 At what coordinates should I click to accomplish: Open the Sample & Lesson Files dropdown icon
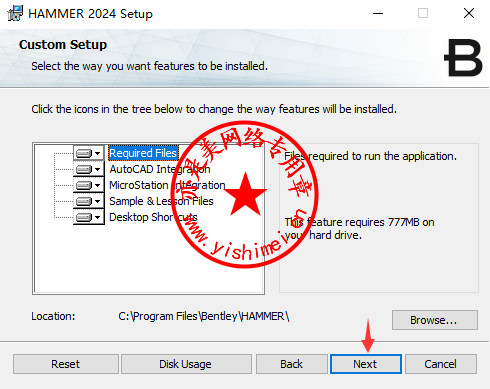tap(88, 201)
